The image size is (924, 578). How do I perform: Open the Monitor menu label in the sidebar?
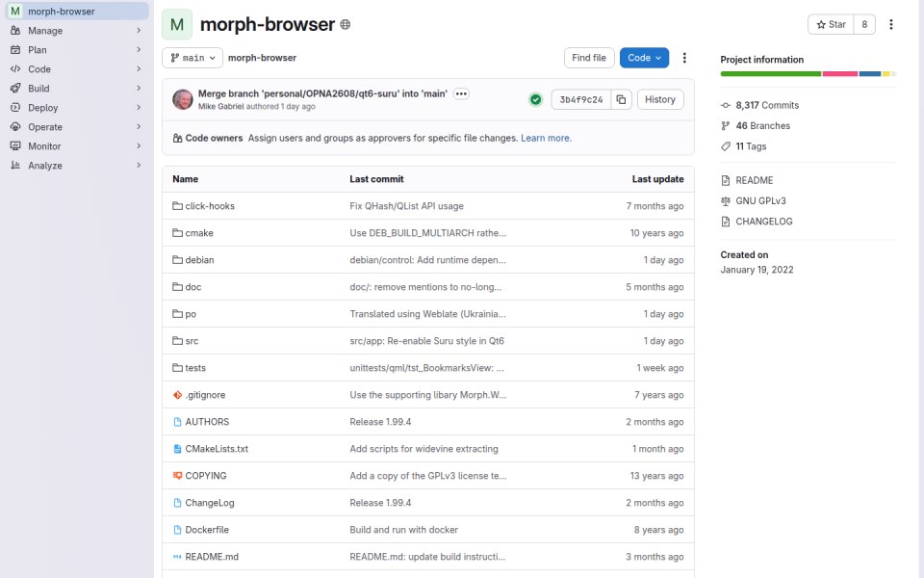pos(44,146)
